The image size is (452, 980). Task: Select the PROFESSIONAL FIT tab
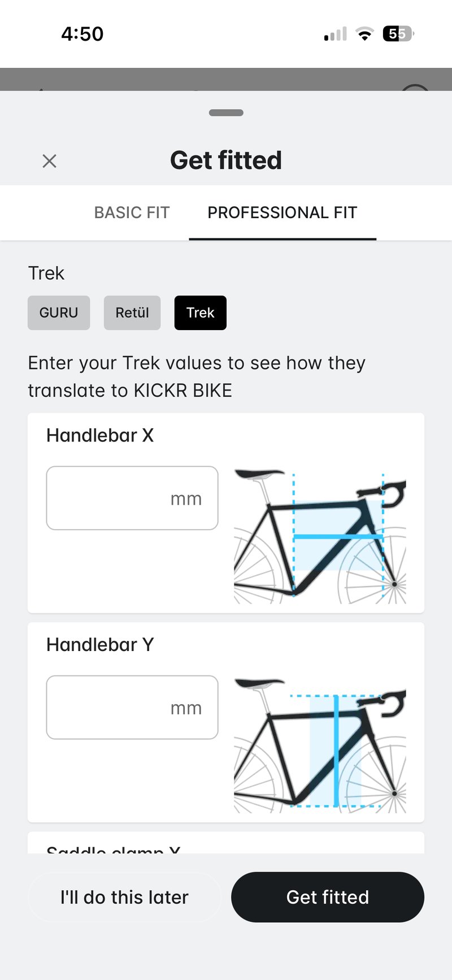pyautogui.click(x=282, y=213)
